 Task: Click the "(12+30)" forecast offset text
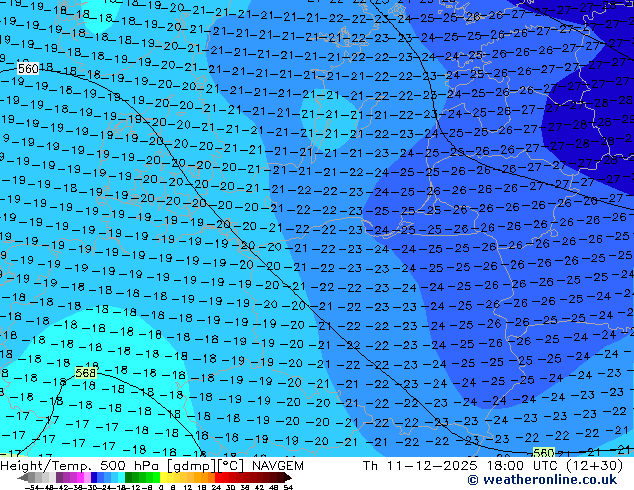tap(595, 466)
